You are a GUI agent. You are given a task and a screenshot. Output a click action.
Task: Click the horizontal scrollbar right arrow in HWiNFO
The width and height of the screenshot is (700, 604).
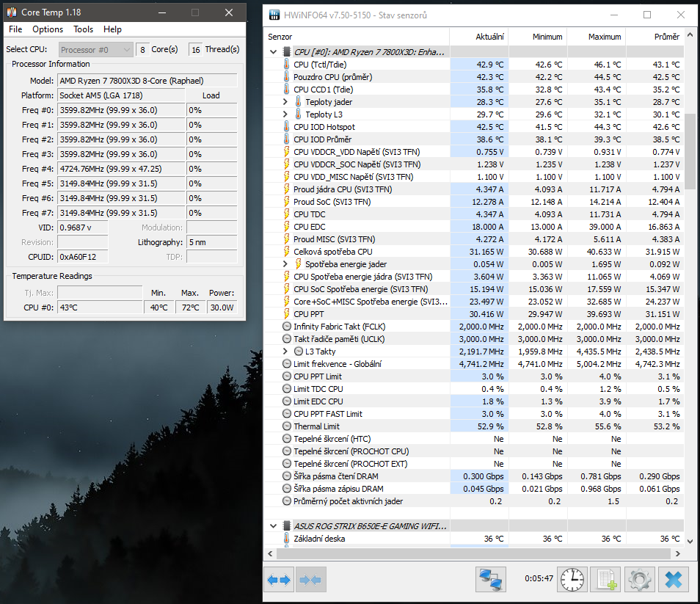coord(678,553)
